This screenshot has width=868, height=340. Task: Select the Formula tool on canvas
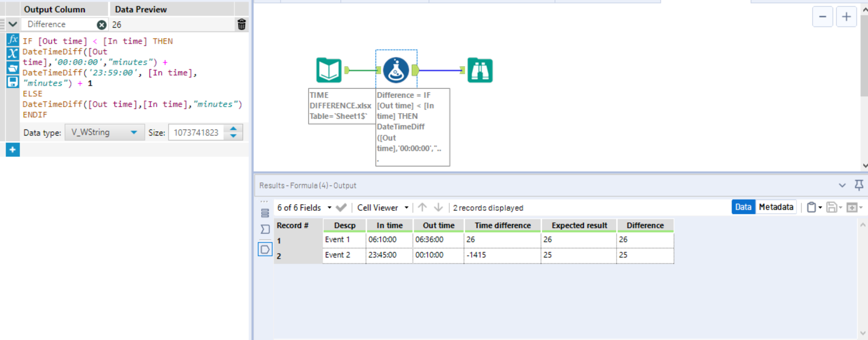coord(396,71)
